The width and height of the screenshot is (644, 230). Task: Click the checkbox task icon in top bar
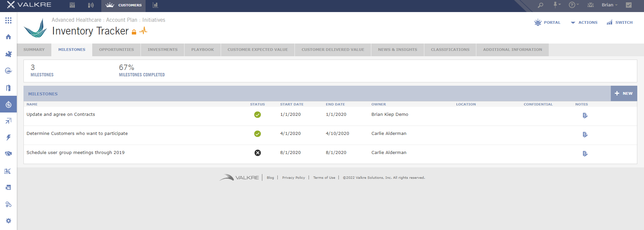pos(629,5)
